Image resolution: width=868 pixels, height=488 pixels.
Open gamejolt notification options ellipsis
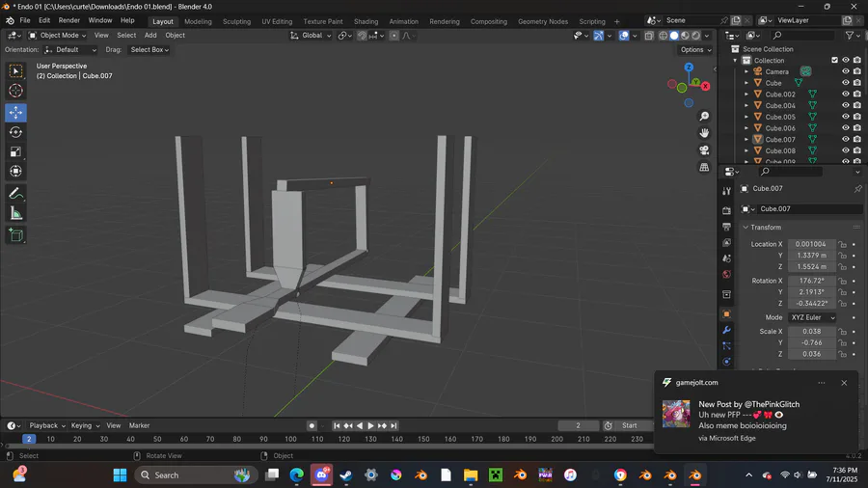(822, 383)
